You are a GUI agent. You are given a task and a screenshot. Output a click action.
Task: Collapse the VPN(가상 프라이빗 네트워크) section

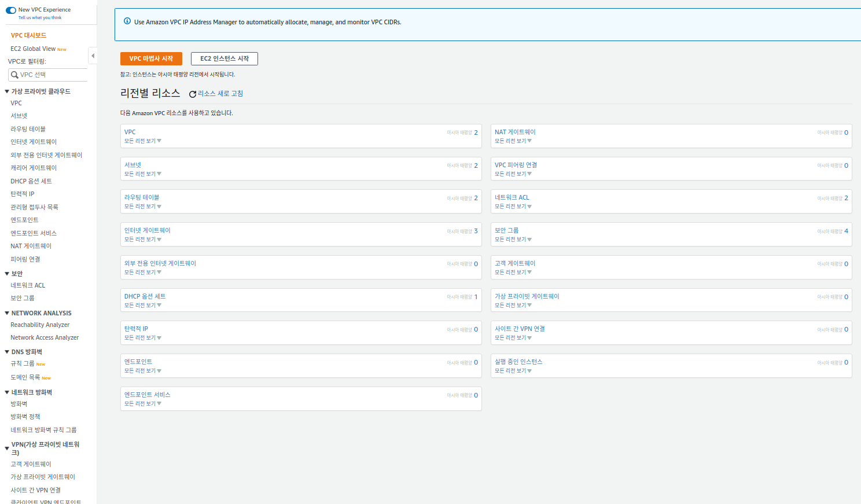[x=7, y=448]
